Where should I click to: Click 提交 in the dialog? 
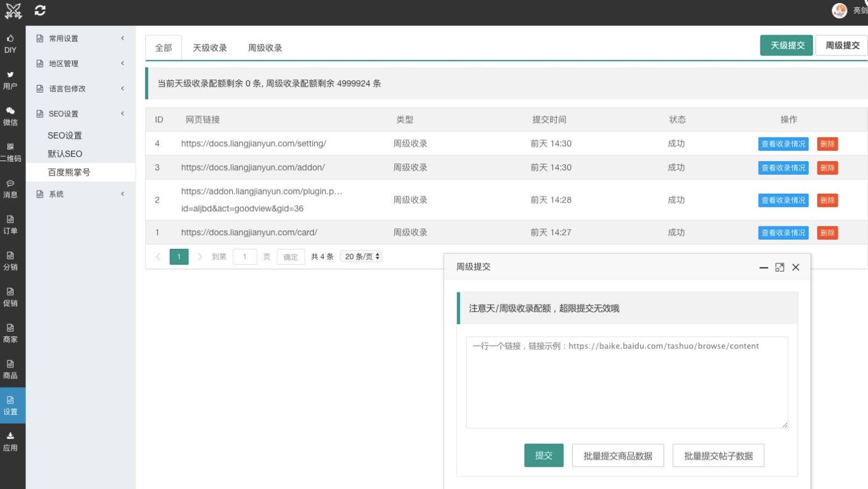pos(544,456)
